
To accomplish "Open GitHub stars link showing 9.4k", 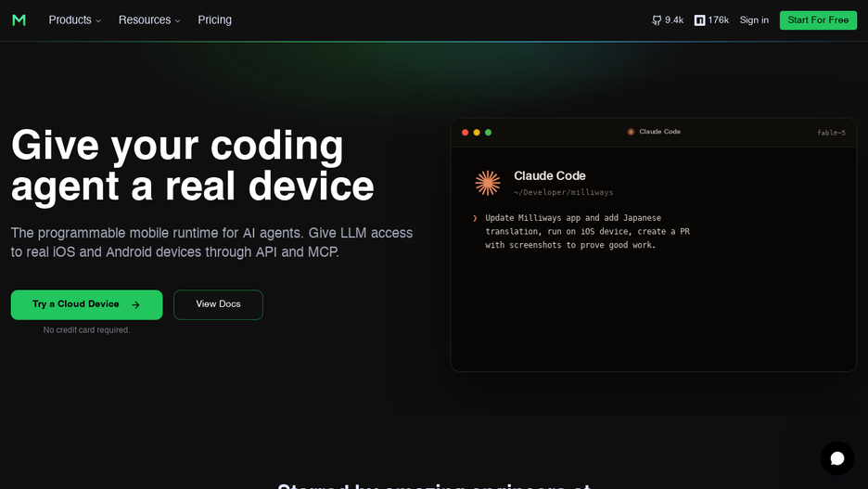I will (x=668, y=19).
